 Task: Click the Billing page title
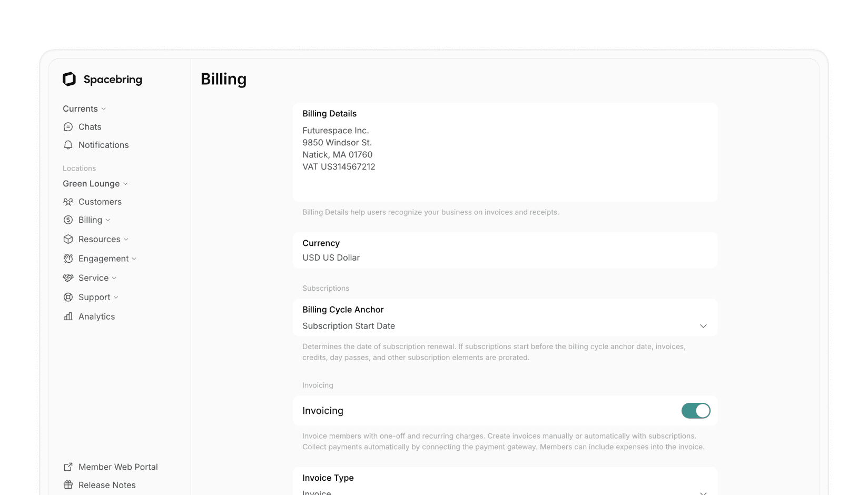click(223, 79)
